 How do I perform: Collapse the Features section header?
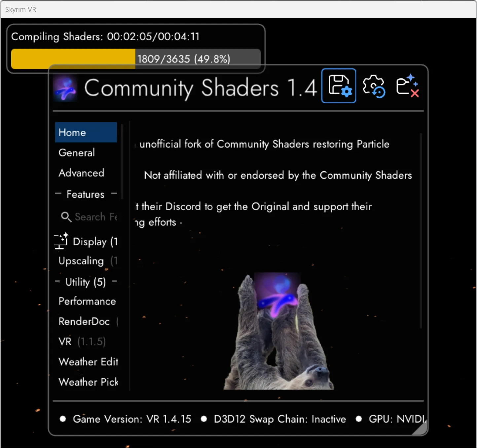pyautogui.click(x=86, y=194)
